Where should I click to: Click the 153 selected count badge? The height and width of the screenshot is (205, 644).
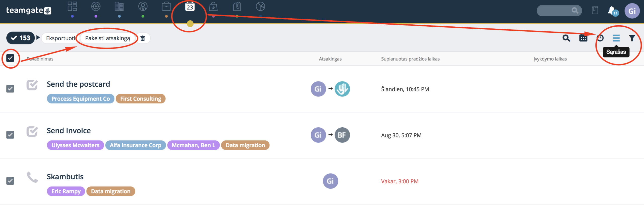point(21,38)
